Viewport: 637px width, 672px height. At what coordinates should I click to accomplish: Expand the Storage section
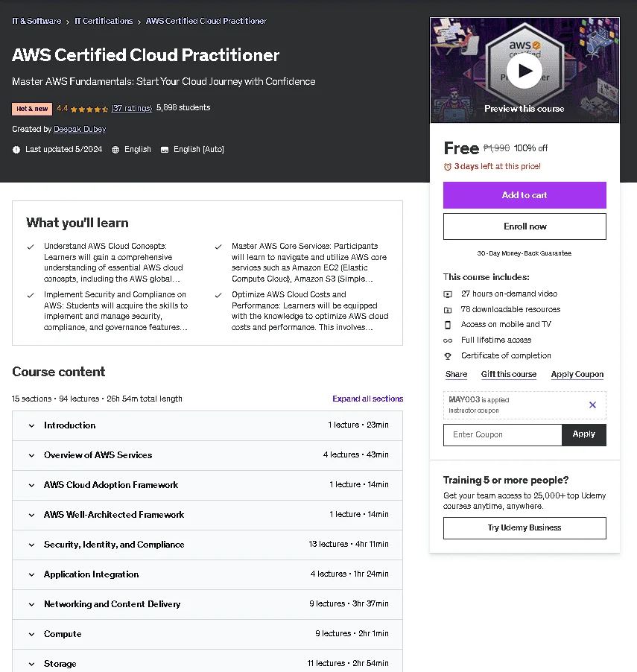click(207, 661)
